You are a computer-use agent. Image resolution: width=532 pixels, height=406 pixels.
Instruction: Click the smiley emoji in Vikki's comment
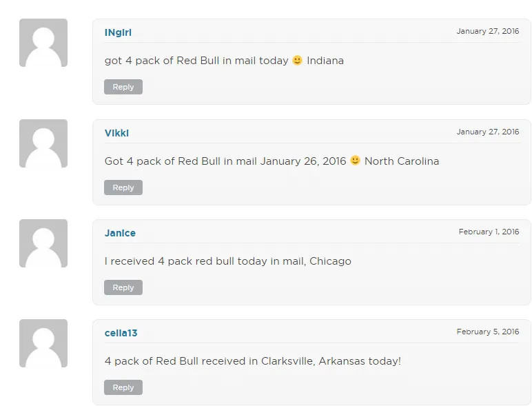point(356,161)
